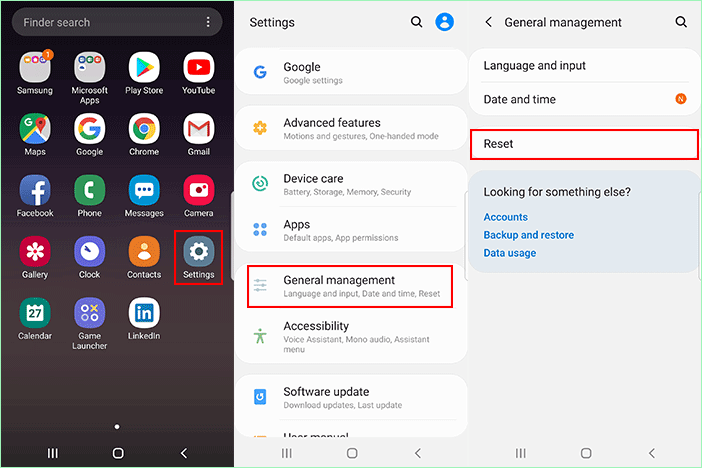The width and height of the screenshot is (702, 468).
Task: Open the Phone dialer app
Action: click(90, 190)
